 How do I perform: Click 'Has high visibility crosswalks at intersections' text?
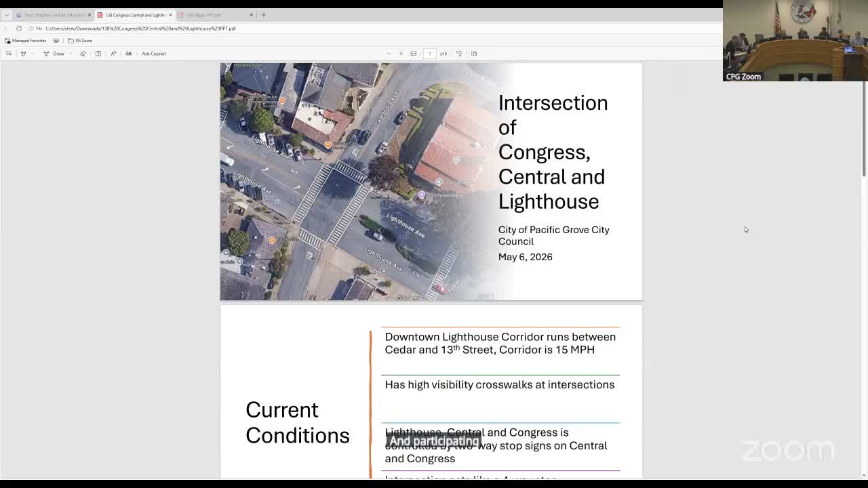click(x=500, y=384)
